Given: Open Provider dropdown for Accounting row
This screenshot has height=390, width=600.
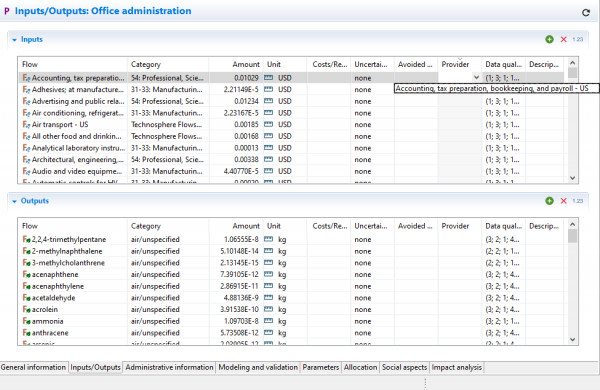Looking at the screenshot, I should pyautogui.click(x=476, y=77).
